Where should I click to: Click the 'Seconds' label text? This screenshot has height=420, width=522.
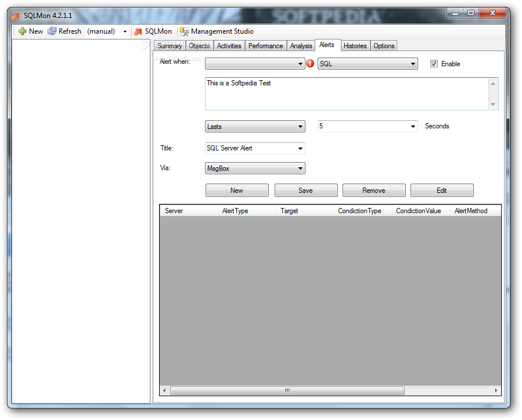click(x=437, y=126)
